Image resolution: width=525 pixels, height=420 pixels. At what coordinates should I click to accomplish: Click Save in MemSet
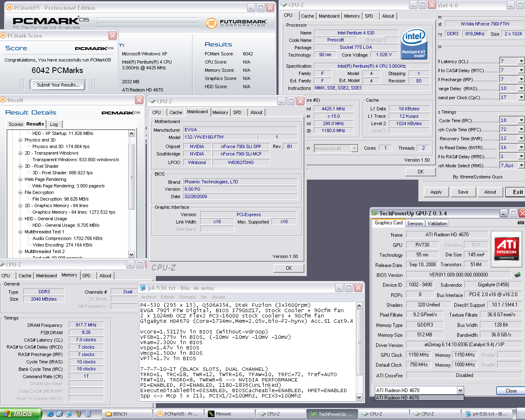click(x=463, y=192)
